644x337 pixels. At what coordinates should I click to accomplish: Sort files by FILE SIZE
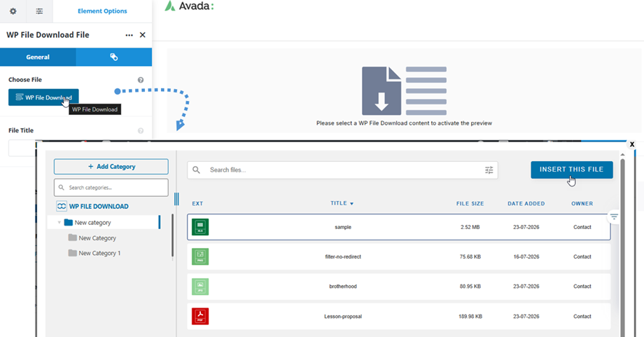(470, 203)
